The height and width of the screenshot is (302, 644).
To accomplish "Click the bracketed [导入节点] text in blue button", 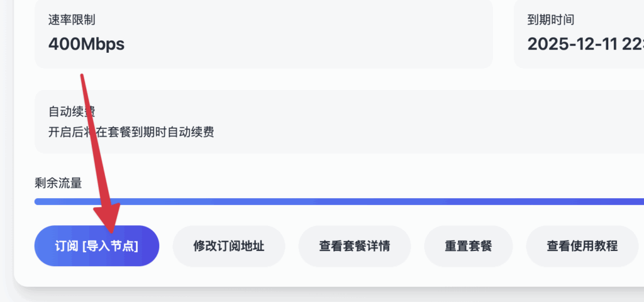I will pyautogui.click(x=109, y=246).
